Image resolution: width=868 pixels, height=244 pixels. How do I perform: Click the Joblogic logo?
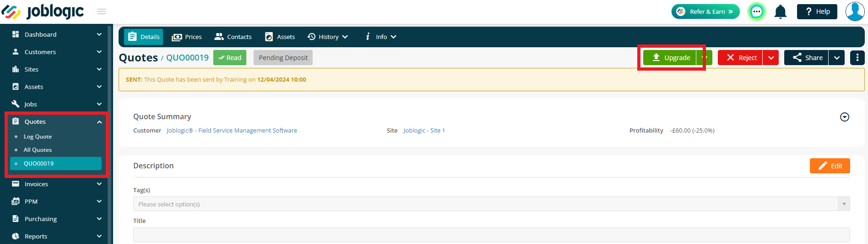pyautogui.click(x=43, y=11)
